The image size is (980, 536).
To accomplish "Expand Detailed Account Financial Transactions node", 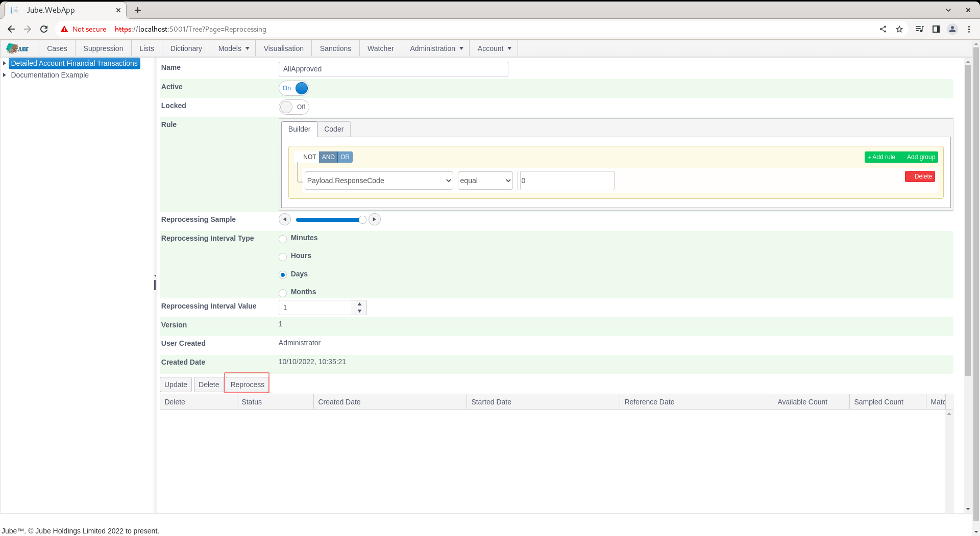I will click(x=5, y=63).
